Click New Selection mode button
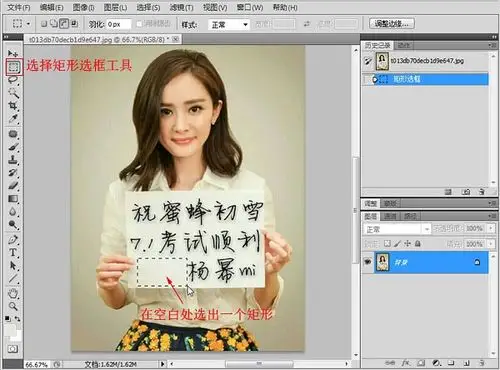This screenshot has height=370, width=500. (x=44, y=24)
